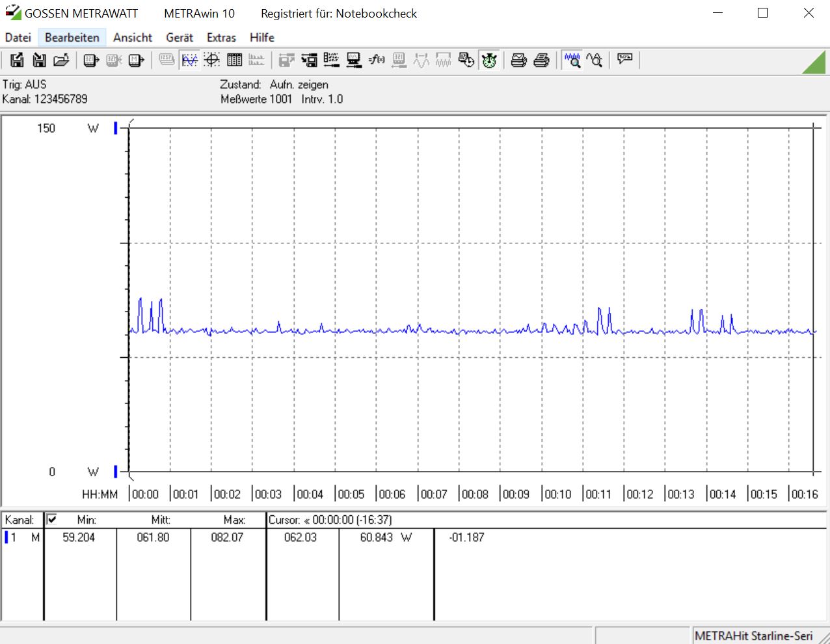Expand the Extras menu
This screenshot has height=644, width=830.
(221, 38)
